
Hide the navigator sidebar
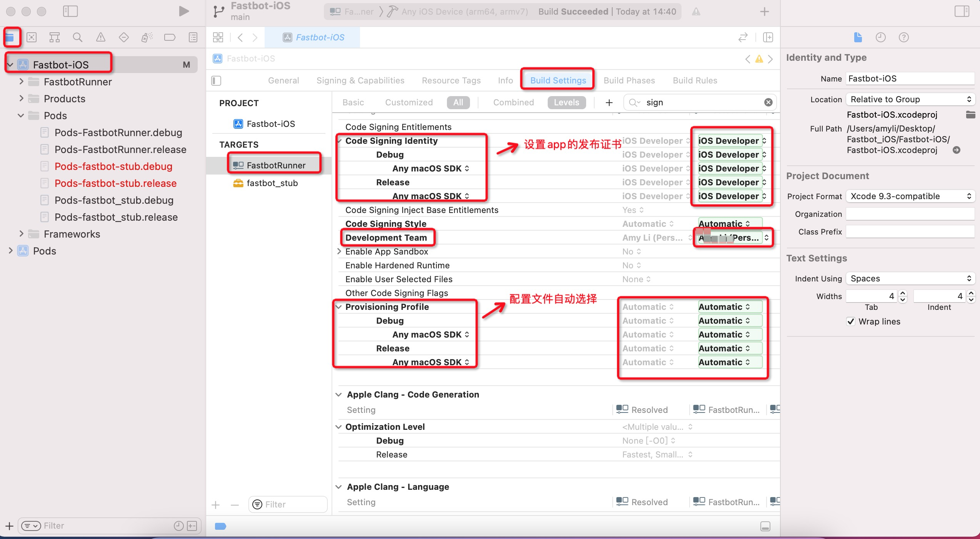point(70,11)
